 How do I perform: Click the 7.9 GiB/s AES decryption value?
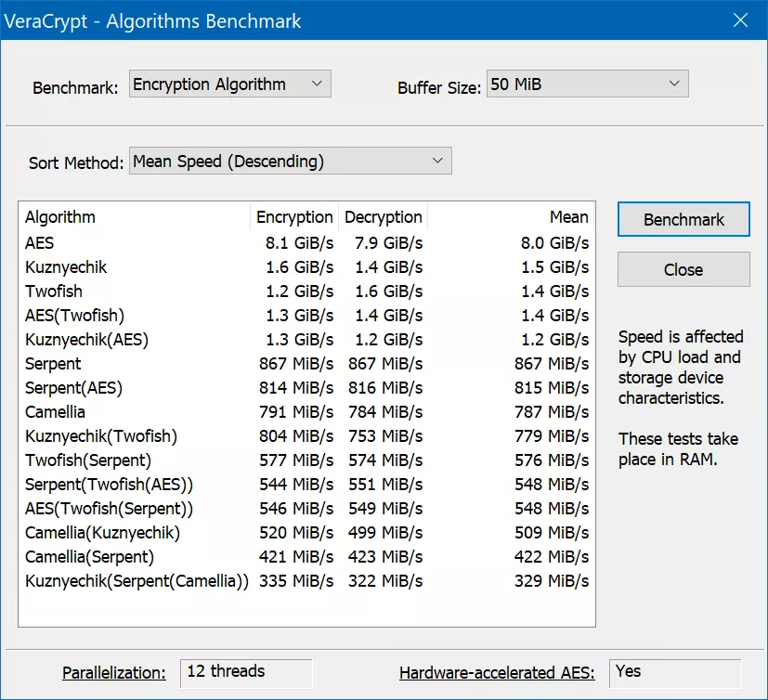point(388,243)
